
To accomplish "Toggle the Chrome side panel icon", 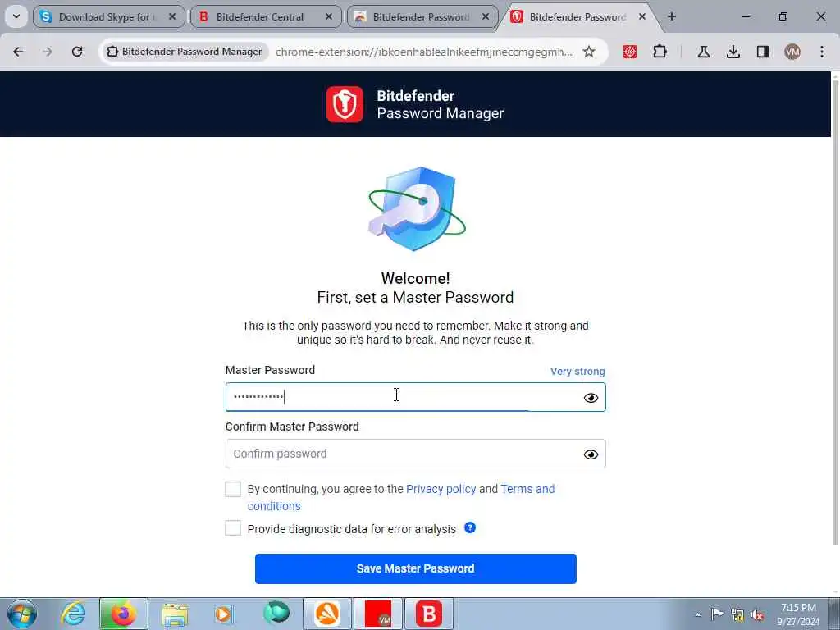I will click(x=763, y=52).
